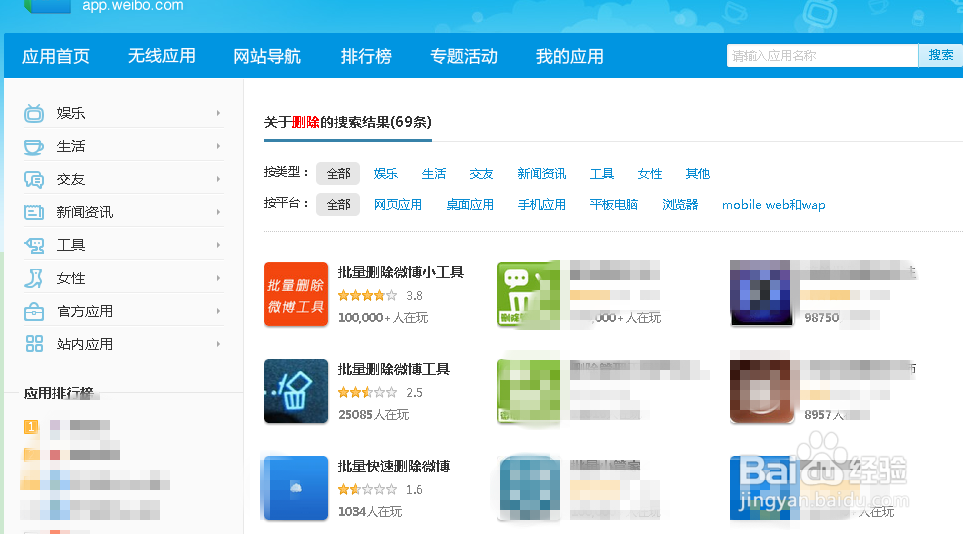Filter by platform mobile web和wap

click(774, 205)
